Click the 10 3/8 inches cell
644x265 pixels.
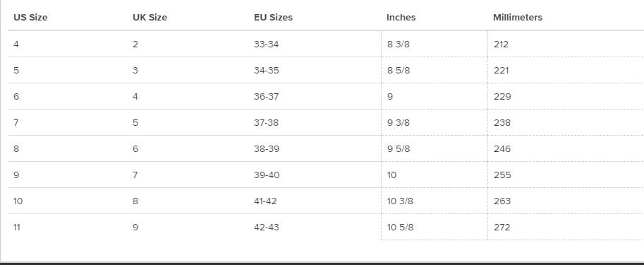coord(400,201)
